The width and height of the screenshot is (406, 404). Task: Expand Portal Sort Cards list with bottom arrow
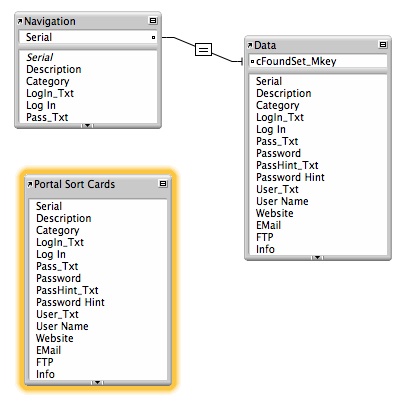[97, 383]
